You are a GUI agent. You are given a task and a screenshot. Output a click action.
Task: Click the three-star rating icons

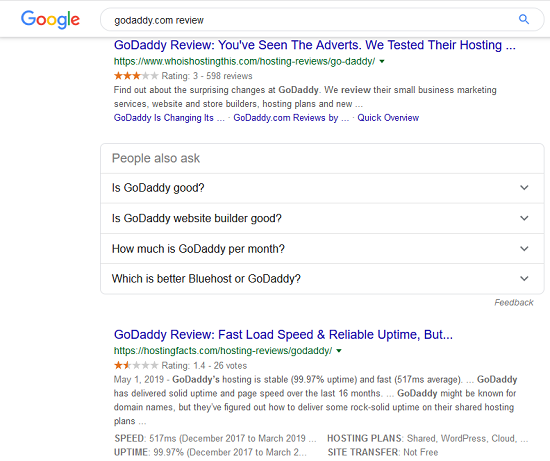coord(136,76)
